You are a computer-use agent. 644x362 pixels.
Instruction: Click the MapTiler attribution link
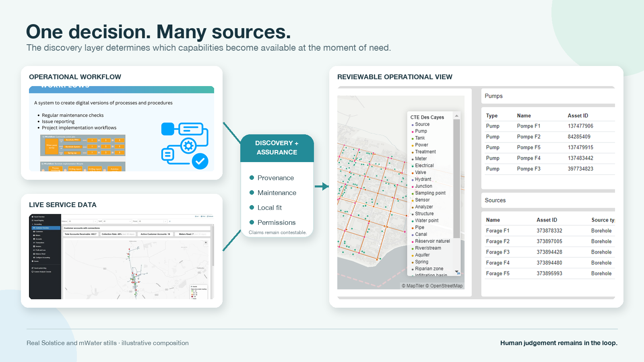[x=413, y=286]
